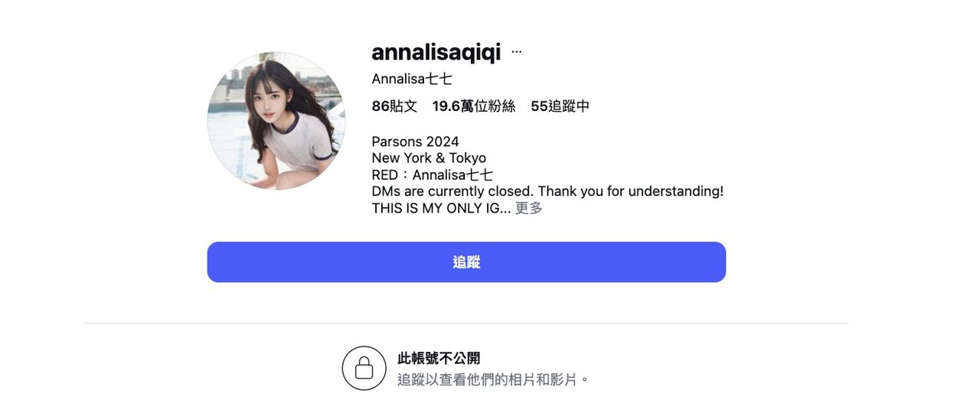This screenshot has height=400, width=980.
Task: Click the horizontal divider below the follow button
Action: [466, 324]
